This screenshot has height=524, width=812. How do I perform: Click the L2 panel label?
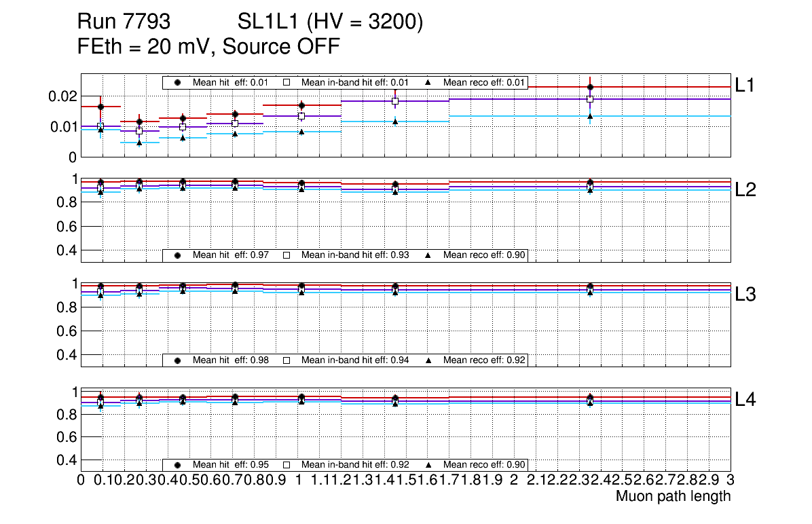pyautogui.click(x=747, y=190)
